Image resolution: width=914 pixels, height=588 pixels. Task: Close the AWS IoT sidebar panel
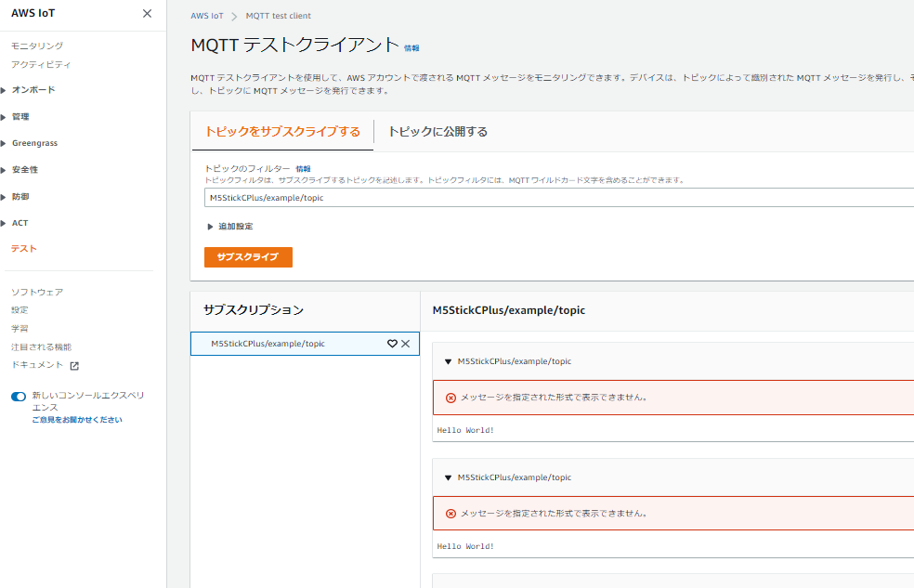[147, 13]
